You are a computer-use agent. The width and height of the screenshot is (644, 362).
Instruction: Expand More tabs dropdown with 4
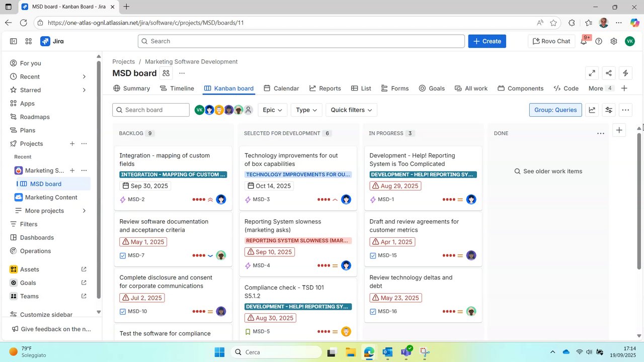[x=601, y=88]
